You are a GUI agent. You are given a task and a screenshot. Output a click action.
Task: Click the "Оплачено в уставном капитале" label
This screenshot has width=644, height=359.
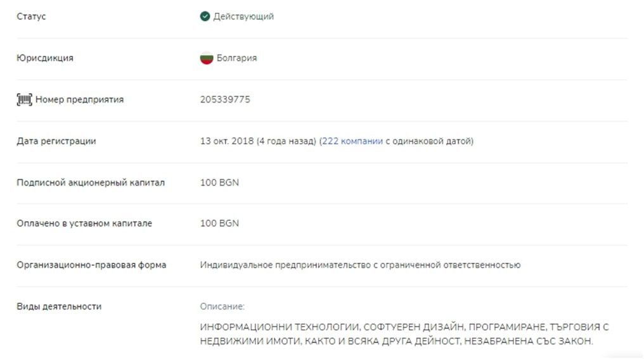84,224
